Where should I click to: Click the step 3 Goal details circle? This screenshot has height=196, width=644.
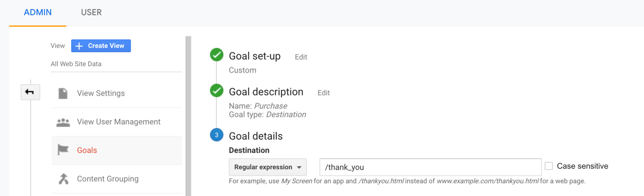(217, 135)
